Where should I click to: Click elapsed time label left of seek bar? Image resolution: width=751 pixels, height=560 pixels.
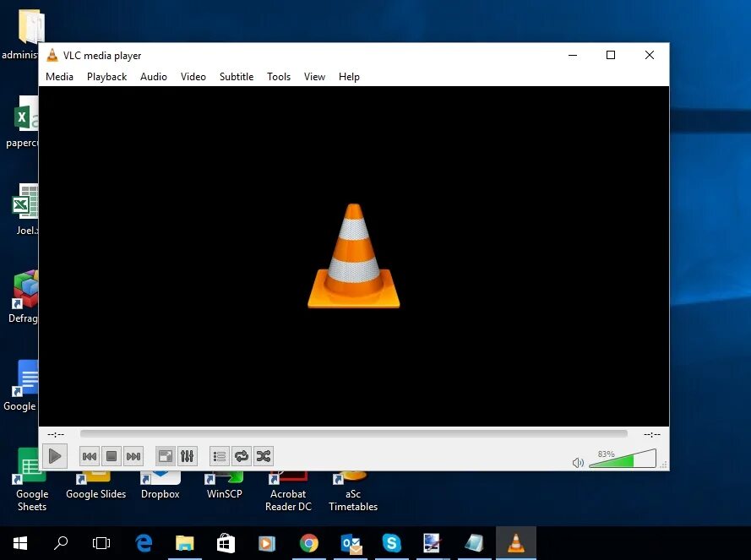(x=56, y=434)
